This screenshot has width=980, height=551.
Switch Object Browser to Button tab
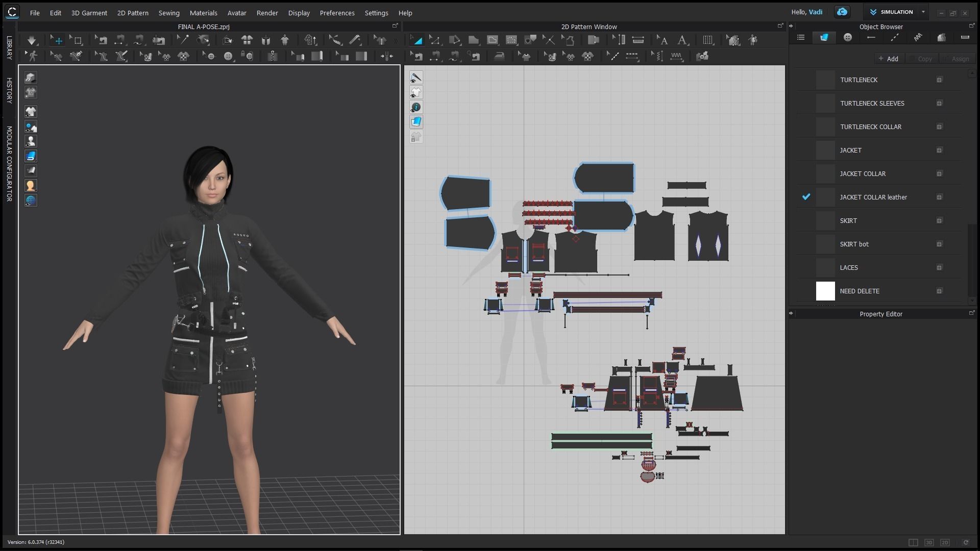(848, 37)
